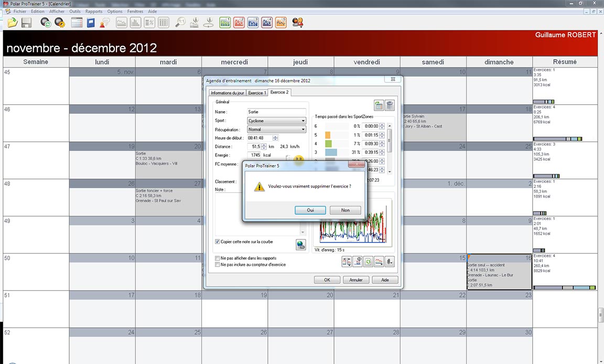Screen dimensions: 604x364
Task: Enable 'Ne pas inclure au compteur d'exercice'
Action: pos(217,264)
